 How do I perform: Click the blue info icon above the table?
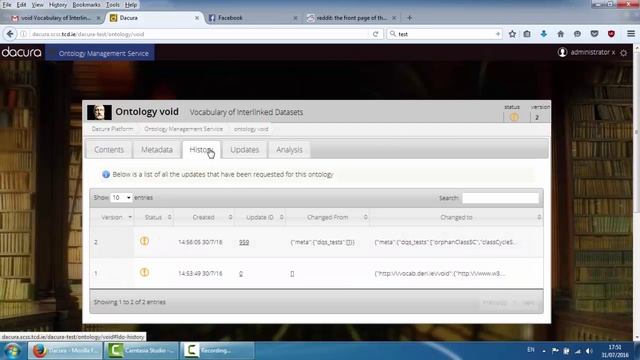pyautogui.click(x=106, y=174)
